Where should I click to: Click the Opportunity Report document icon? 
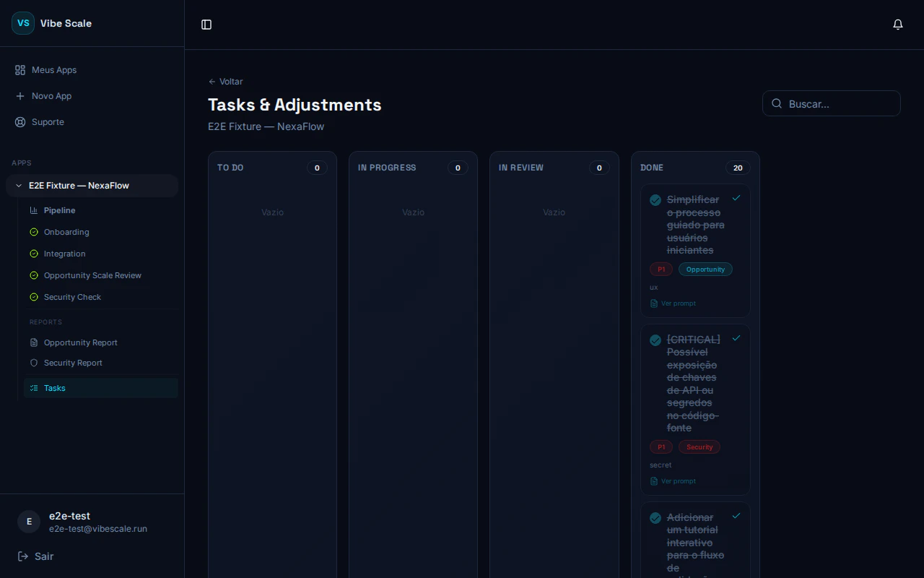33,342
